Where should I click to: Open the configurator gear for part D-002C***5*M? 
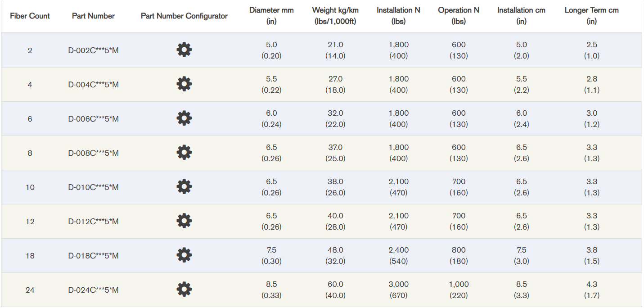184,50
